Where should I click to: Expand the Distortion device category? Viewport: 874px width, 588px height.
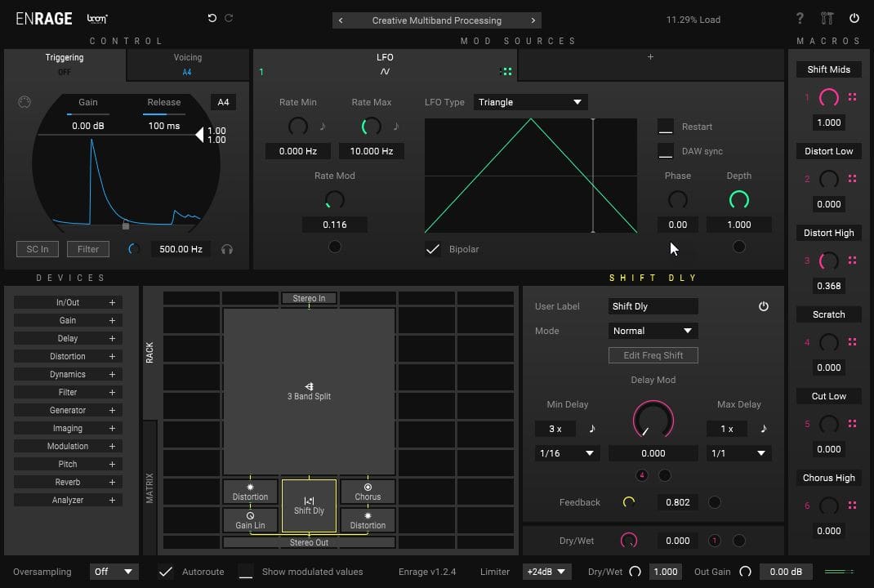tap(68, 356)
